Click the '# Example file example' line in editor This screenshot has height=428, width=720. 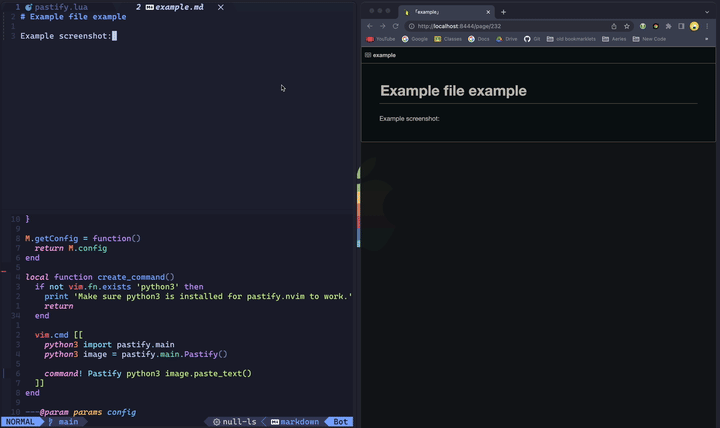point(73,17)
